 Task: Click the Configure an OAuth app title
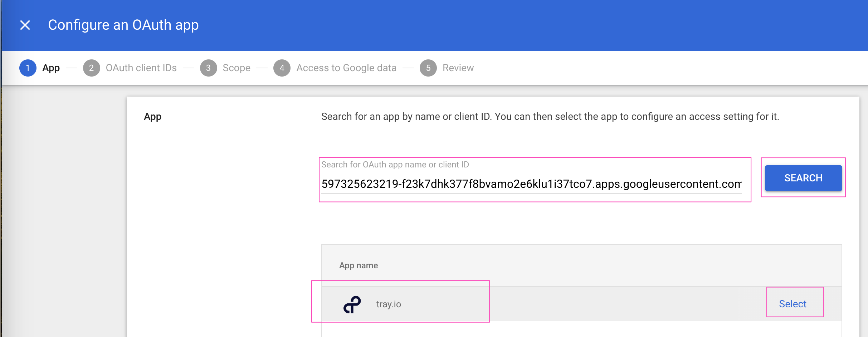pos(123,25)
